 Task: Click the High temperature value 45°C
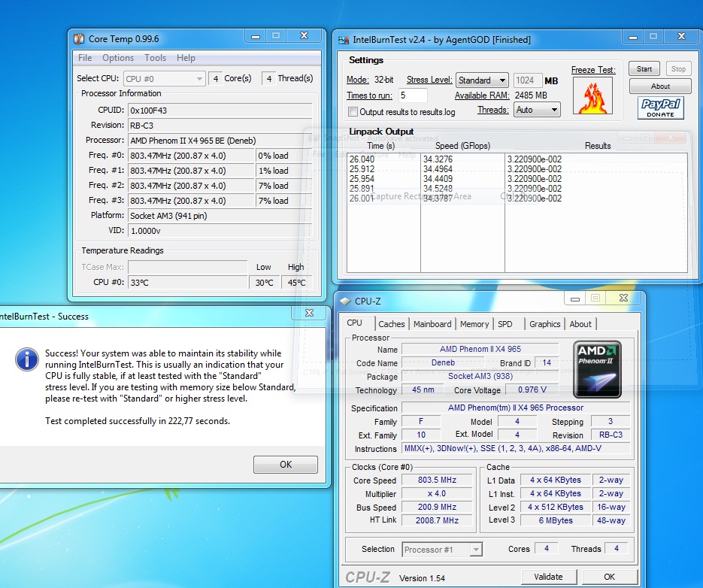[x=296, y=283]
